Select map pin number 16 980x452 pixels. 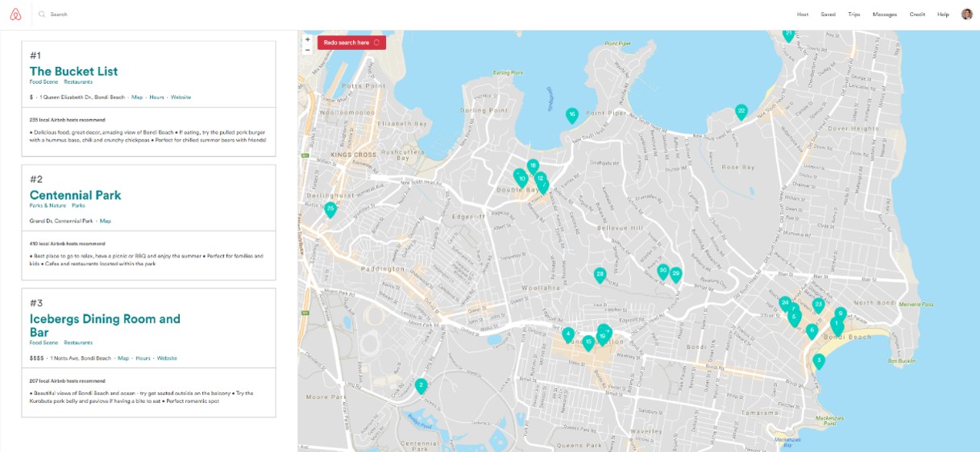pos(572,115)
